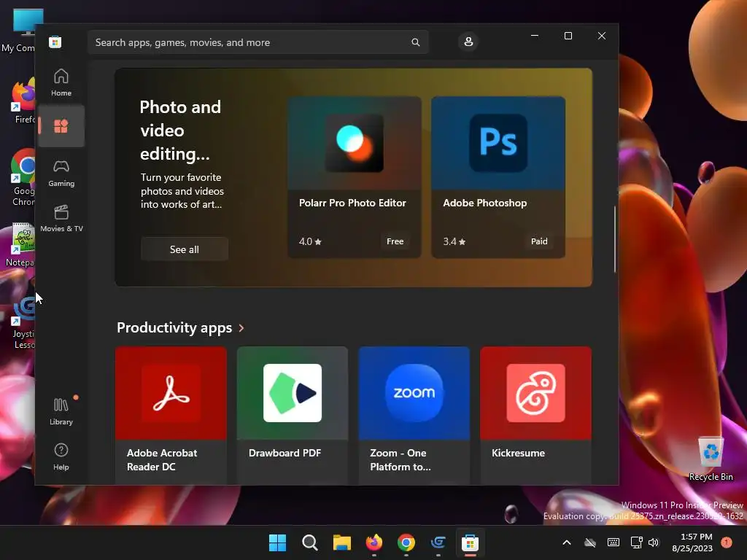747x560 pixels.
Task: Open the Polarr Pro Photo Editor card
Action: coord(354,177)
